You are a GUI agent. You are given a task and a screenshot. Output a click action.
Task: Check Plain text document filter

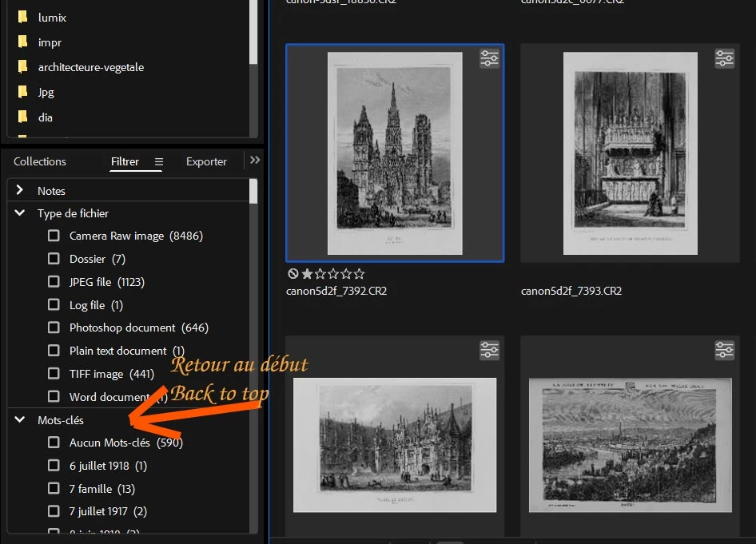54,351
